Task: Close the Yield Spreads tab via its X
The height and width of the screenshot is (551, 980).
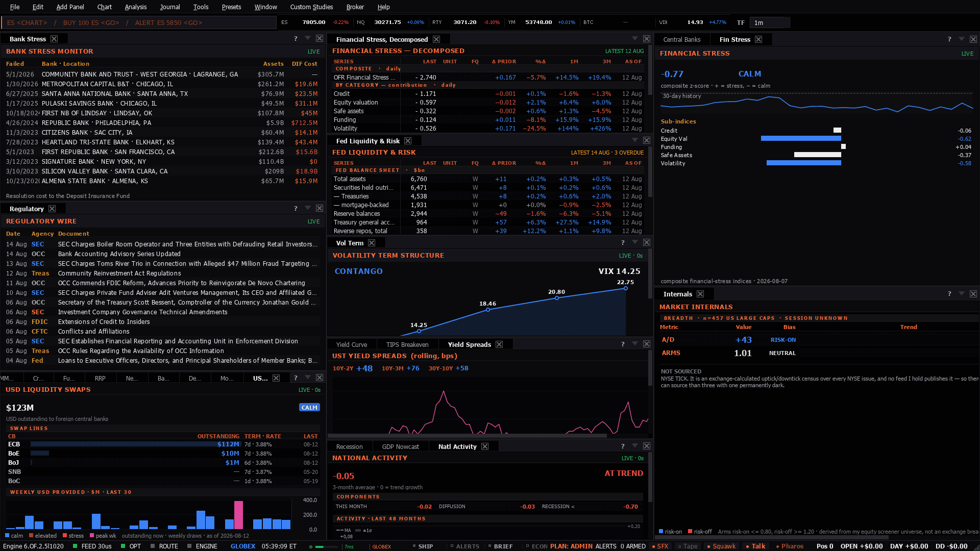Action: [499, 344]
